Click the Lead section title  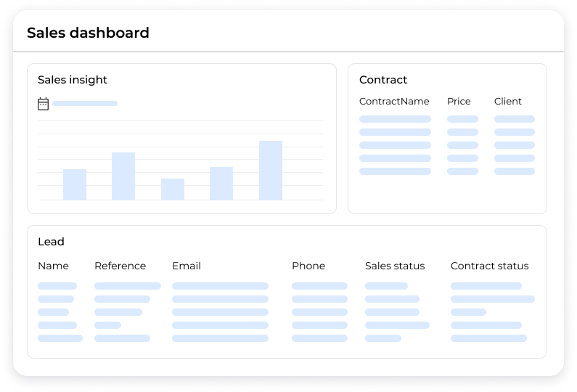coord(51,242)
